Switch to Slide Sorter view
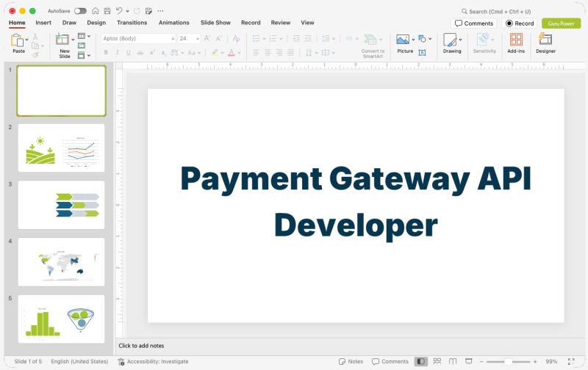This screenshot has width=588, height=370. coord(437,361)
